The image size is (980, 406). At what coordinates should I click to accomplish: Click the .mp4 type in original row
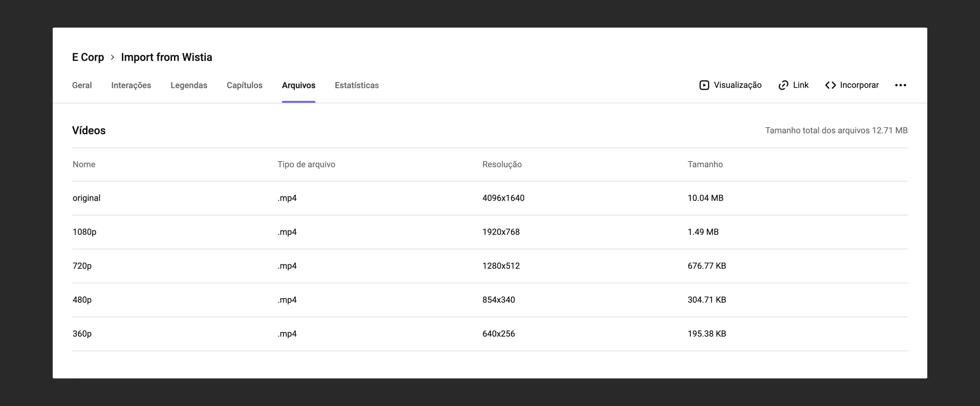(x=287, y=198)
